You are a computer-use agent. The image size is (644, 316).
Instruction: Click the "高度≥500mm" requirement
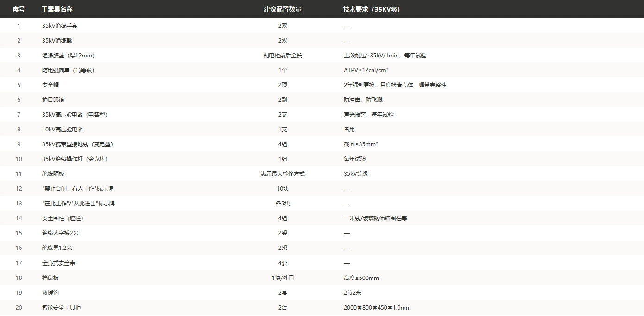[x=361, y=278]
